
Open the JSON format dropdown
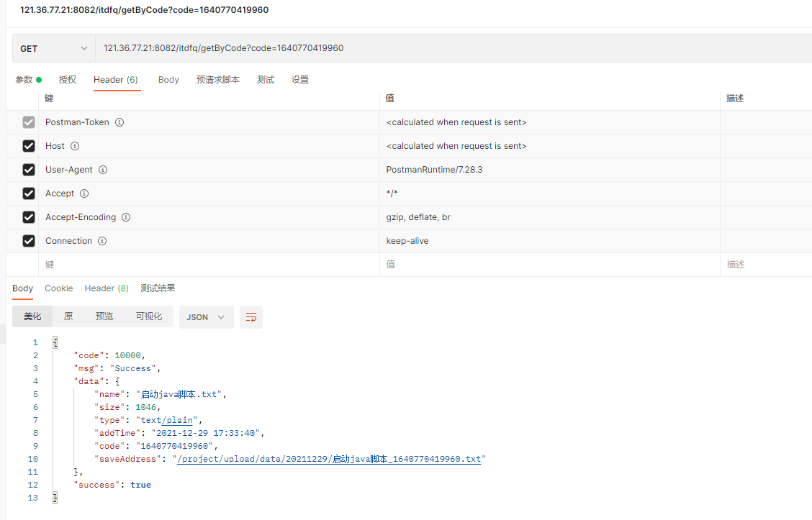coord(206,317)
